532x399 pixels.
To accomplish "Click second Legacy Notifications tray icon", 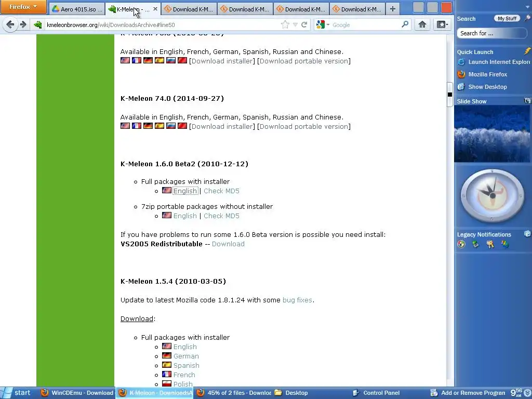I will [476, 244].
